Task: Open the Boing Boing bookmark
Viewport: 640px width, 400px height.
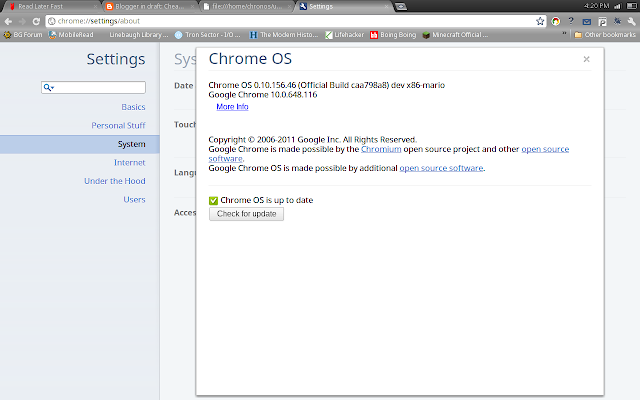Action: point(393,35)
